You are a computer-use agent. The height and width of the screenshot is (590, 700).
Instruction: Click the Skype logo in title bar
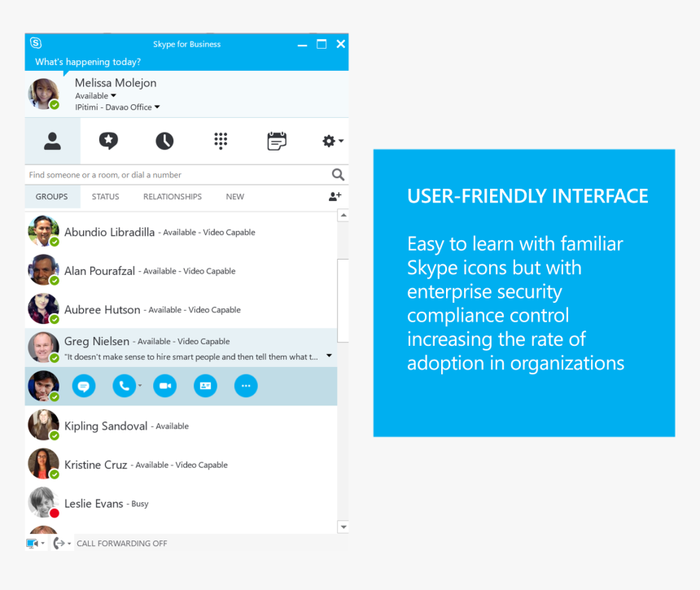click(36, 43)
